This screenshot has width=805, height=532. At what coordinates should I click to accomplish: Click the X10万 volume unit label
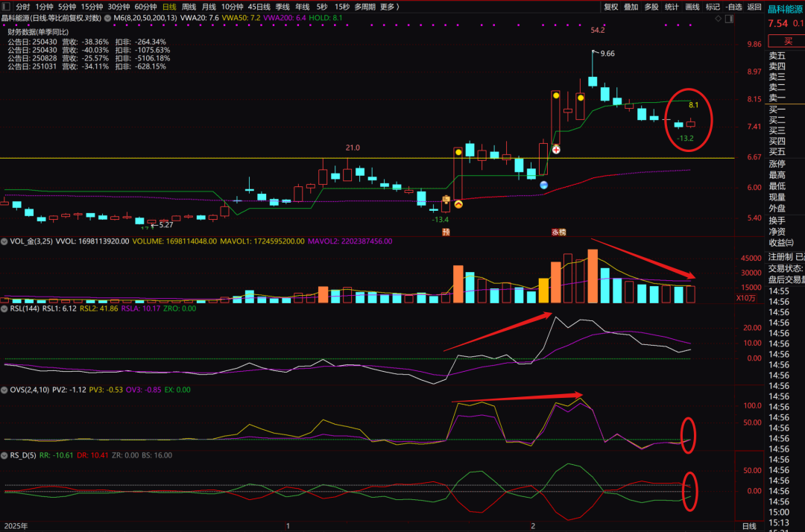(746, 298)
